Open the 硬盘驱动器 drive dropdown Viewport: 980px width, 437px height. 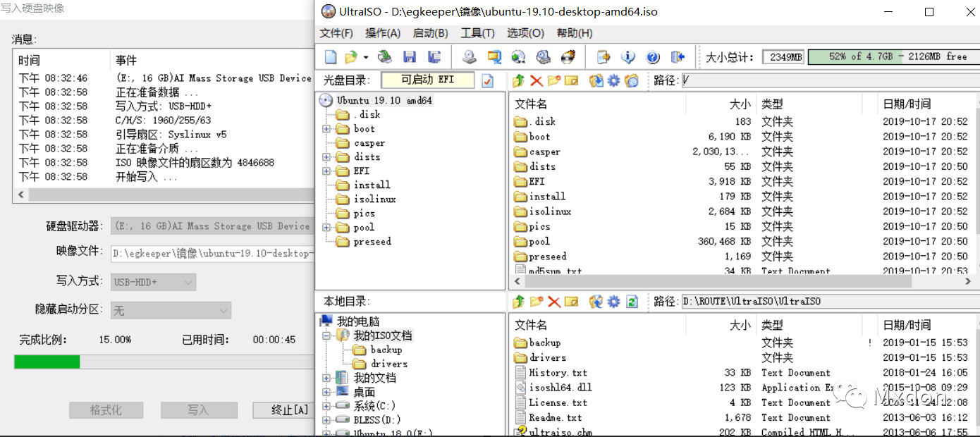coord(212,226)
